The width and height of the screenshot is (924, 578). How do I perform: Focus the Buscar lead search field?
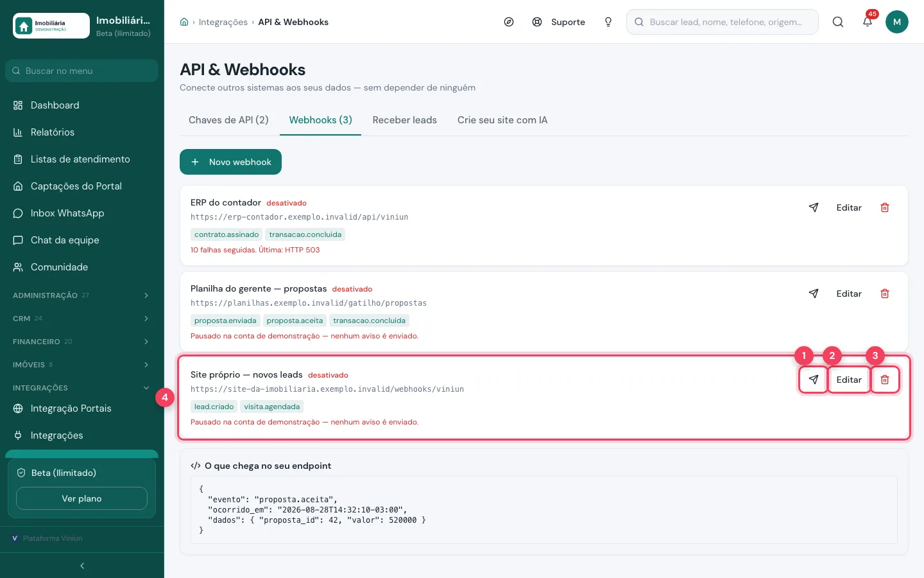pyautogui.click(x=723, y=22)
